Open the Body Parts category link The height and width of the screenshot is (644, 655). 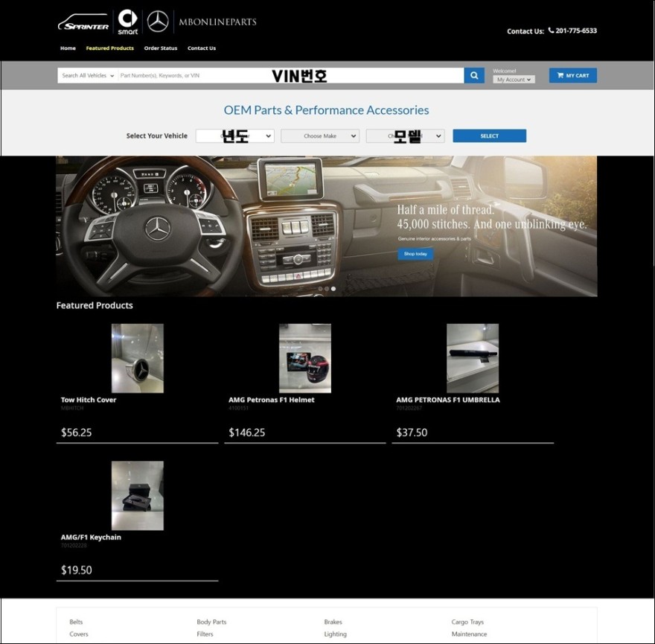point(211,622)
